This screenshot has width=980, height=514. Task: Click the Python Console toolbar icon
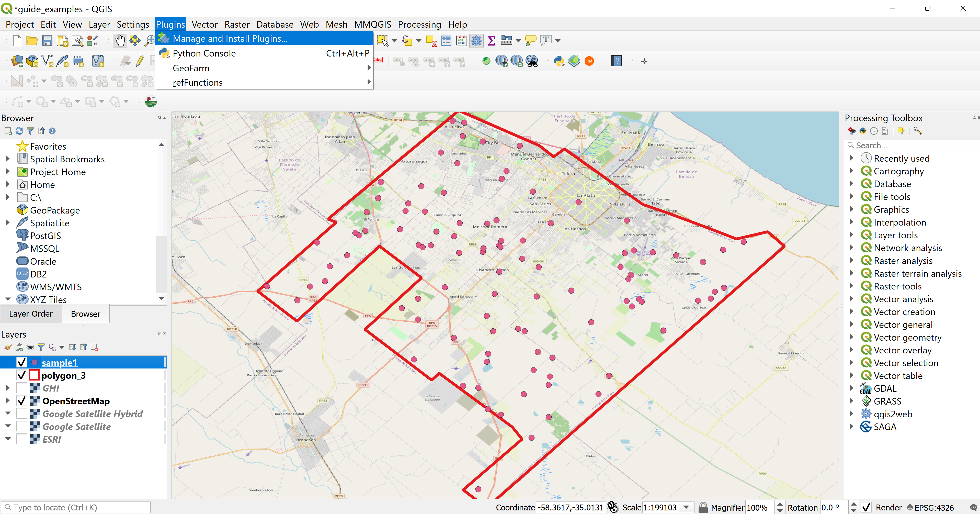(x=559, y=61)
